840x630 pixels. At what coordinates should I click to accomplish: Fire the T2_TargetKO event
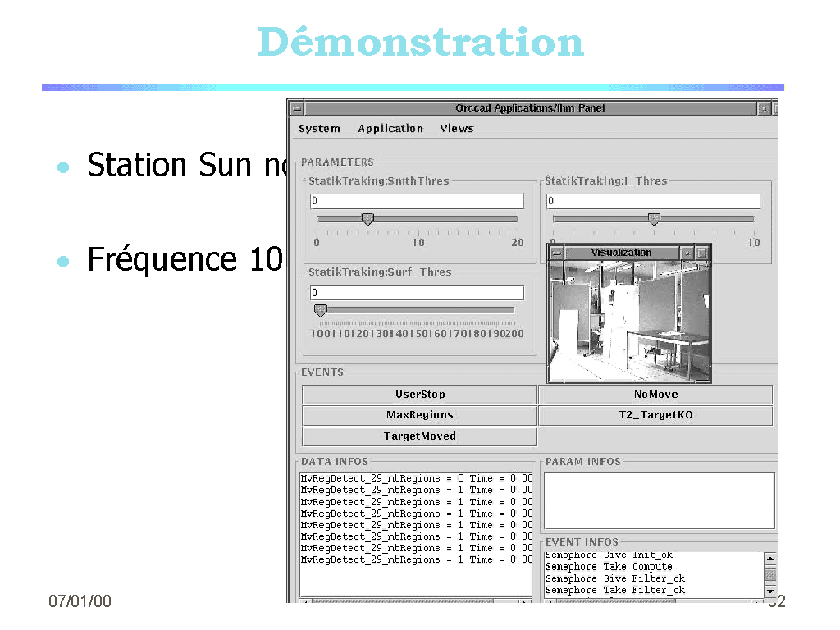(x=655, y=415)
